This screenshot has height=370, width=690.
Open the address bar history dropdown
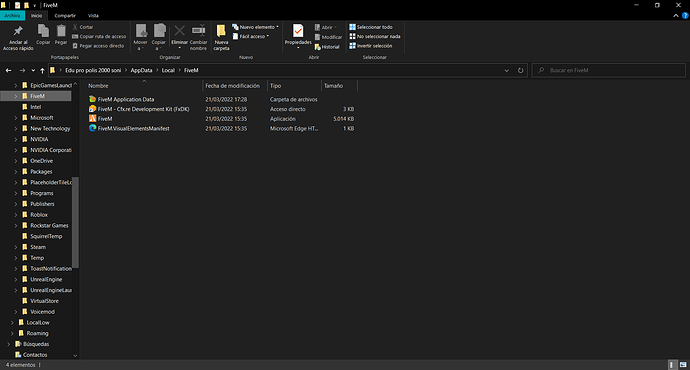tap(506, 70)
